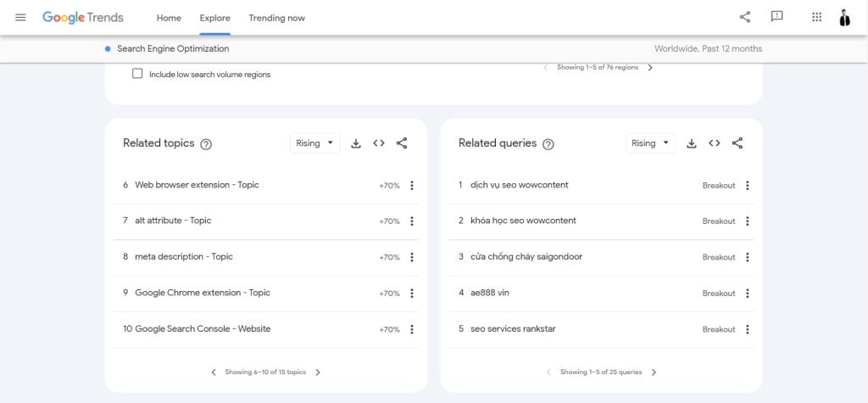
Task: Click +70% value beside alt attribute
Action: 389,221
